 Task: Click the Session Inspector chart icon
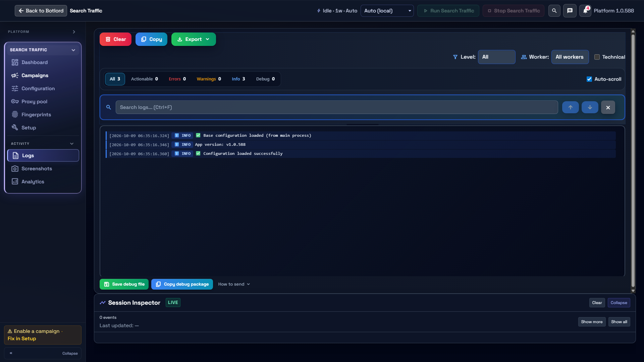coord(103,303)
